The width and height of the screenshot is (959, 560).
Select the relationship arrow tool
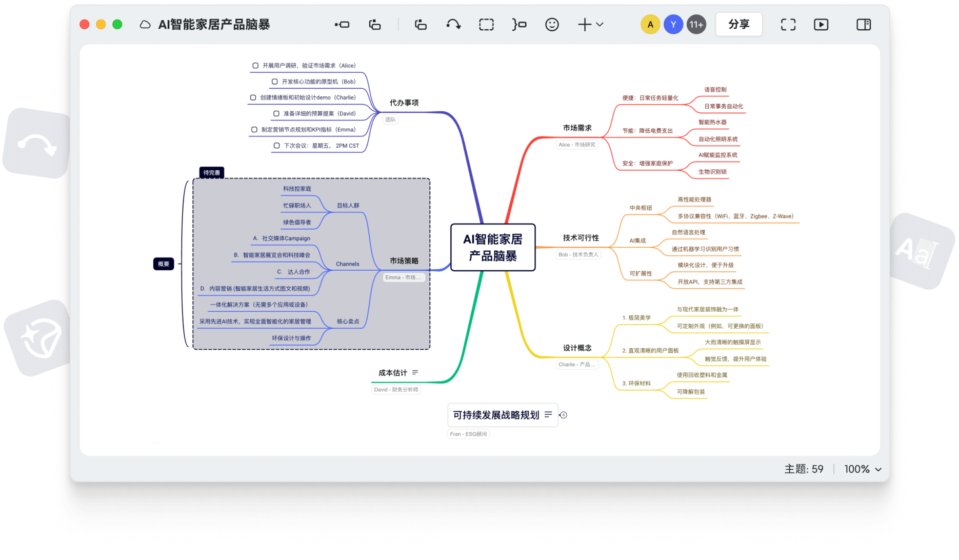[x=453, y=25]
